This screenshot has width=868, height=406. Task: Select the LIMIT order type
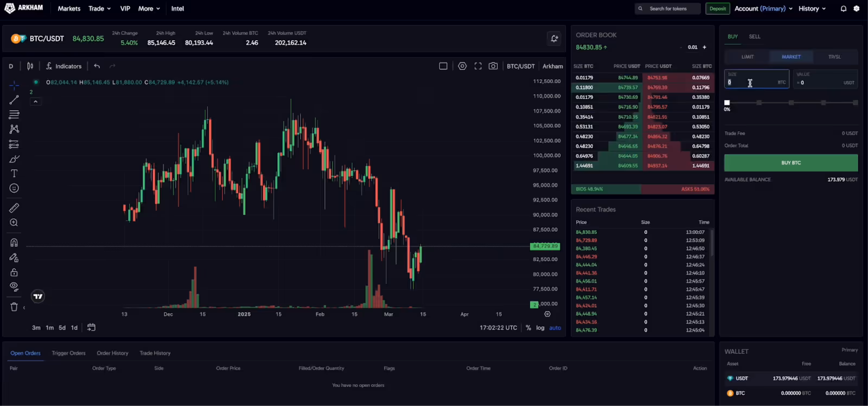748,56
